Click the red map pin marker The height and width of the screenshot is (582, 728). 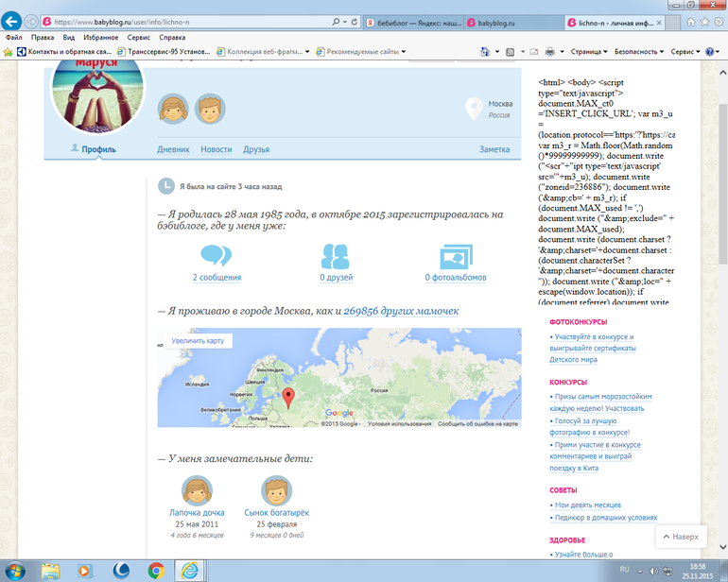[289, 397]
